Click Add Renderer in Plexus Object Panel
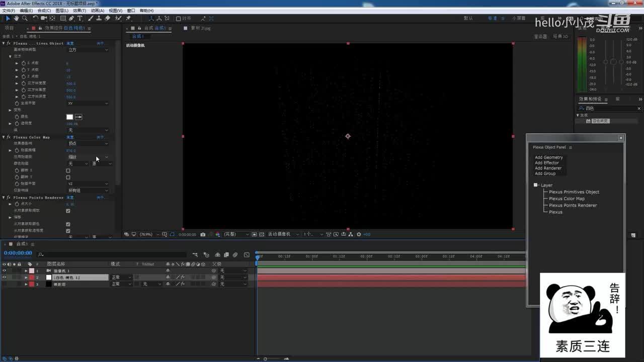The width and height of the screenshot is (644, 362). 548,168
